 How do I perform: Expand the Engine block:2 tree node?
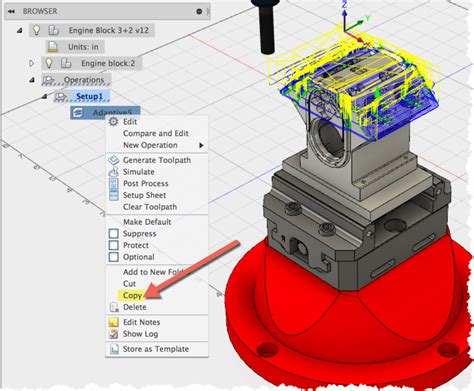pyautogui.click(x=31, y=63)
